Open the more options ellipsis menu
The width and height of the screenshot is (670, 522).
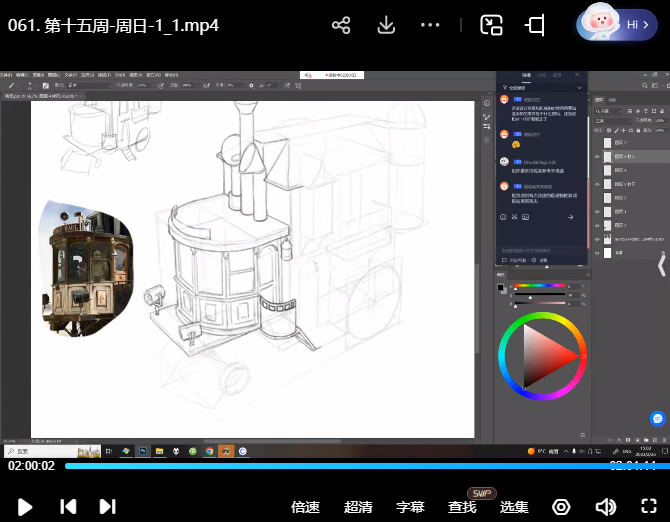coord(431,25)
